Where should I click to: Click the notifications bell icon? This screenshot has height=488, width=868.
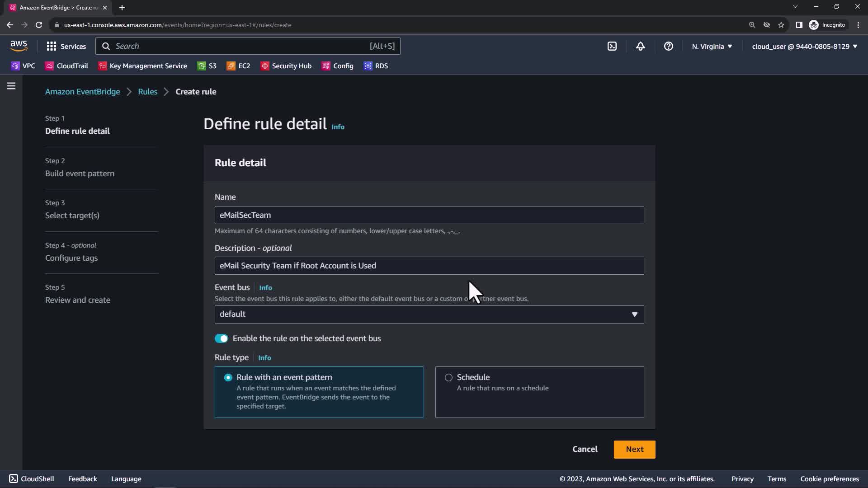[640, 46]
